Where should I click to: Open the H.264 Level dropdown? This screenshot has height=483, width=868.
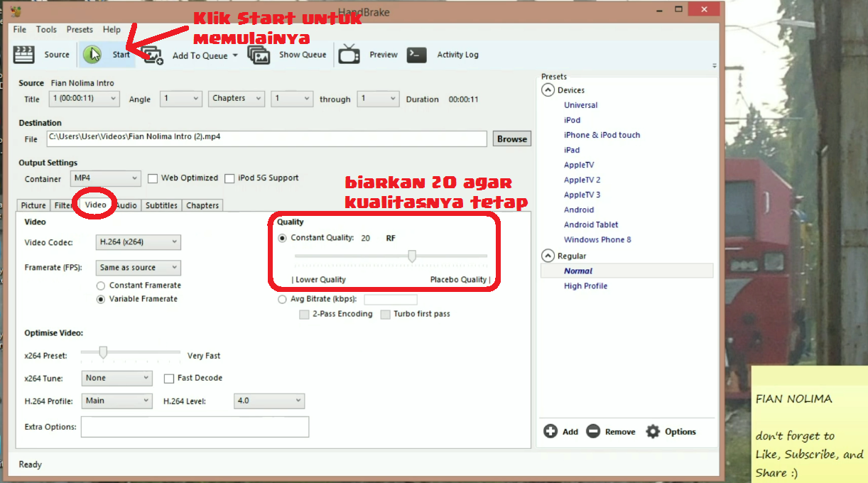pos(269,401)
